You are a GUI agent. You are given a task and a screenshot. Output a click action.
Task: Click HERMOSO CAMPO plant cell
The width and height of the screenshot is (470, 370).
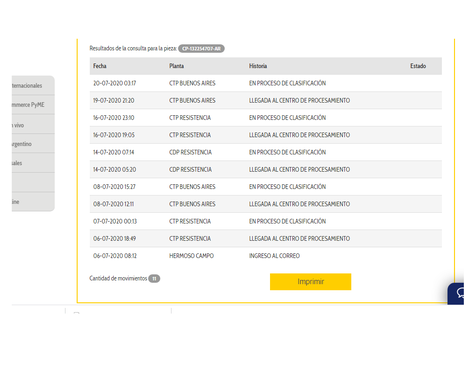(x=191, y=256)
